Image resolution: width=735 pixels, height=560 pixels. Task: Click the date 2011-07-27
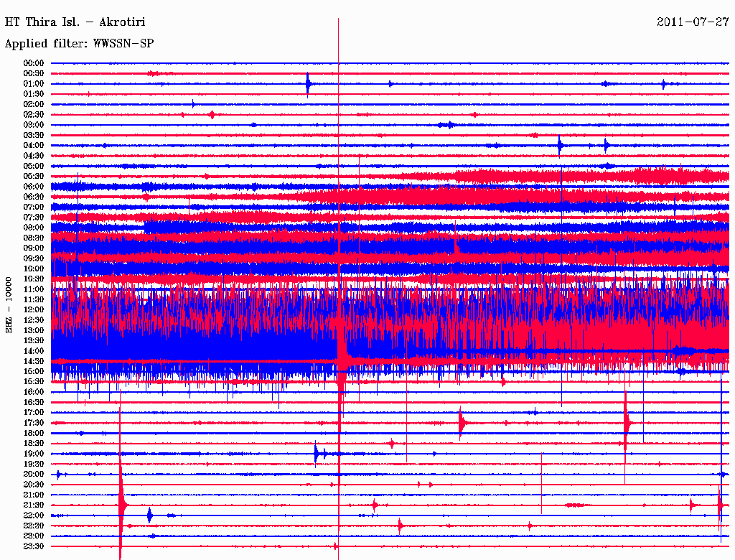click(693, 22)
